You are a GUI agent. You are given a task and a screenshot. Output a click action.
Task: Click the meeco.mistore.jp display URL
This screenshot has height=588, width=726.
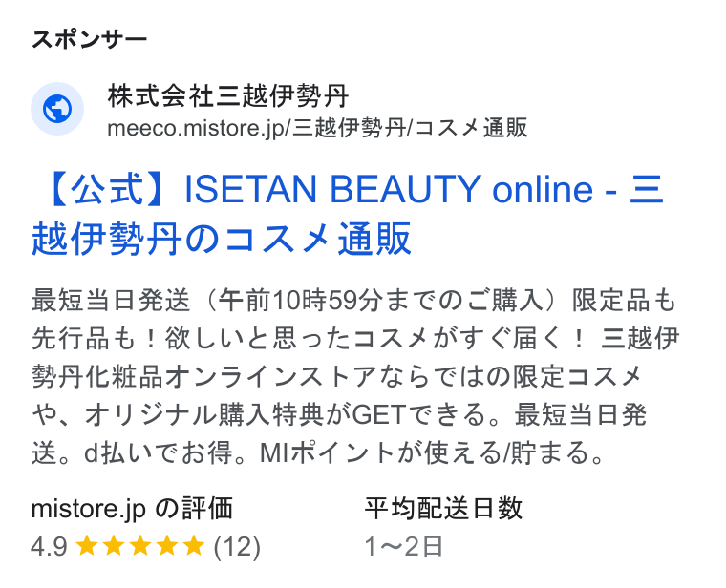click(x=317, y=128)
